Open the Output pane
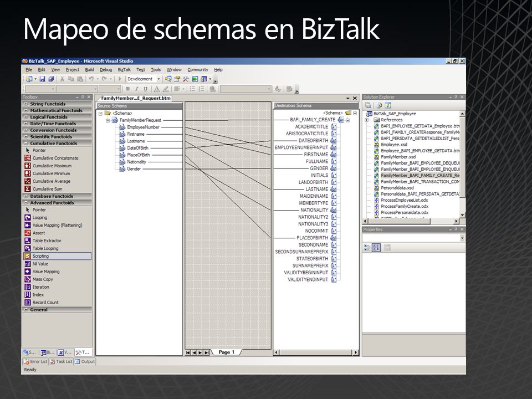 click(x=85, y=362)
